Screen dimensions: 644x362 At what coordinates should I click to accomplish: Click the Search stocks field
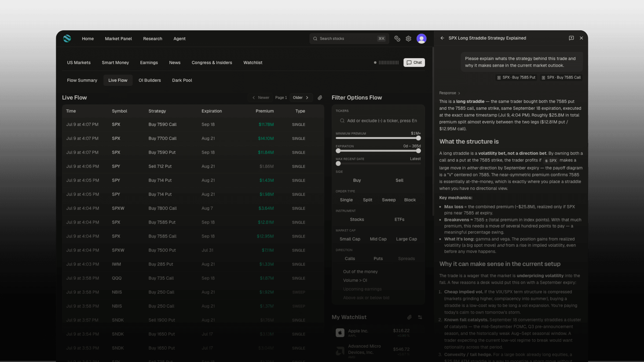point(349,39)
